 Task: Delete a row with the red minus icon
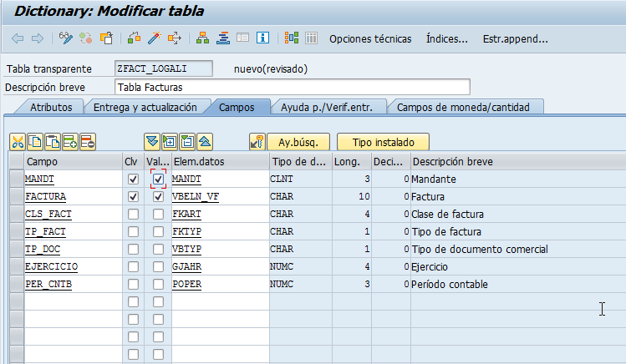[88, 142]
